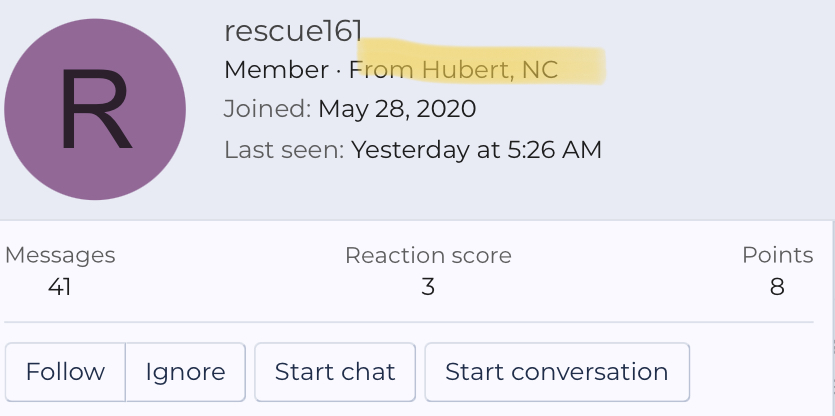Click Yesterday at 5:26 AM timestamp
This screenshot has height=416, width=835.
point(477,150)
